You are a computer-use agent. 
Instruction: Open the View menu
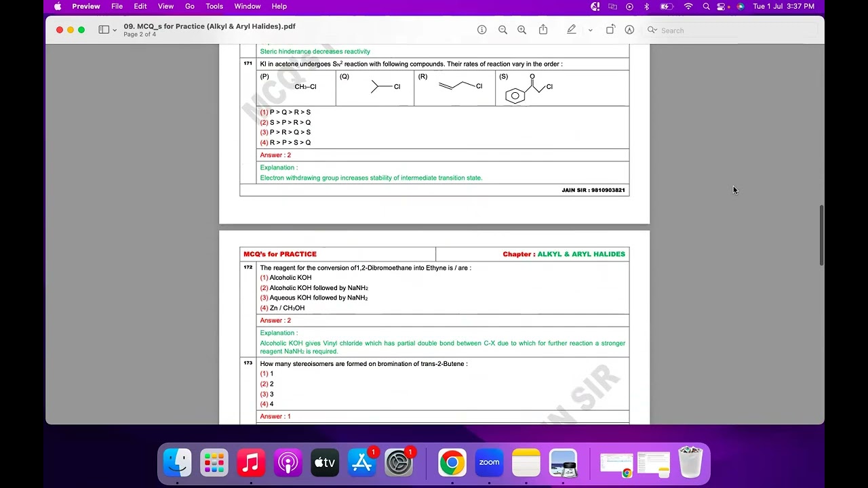[x=165, y=6]
